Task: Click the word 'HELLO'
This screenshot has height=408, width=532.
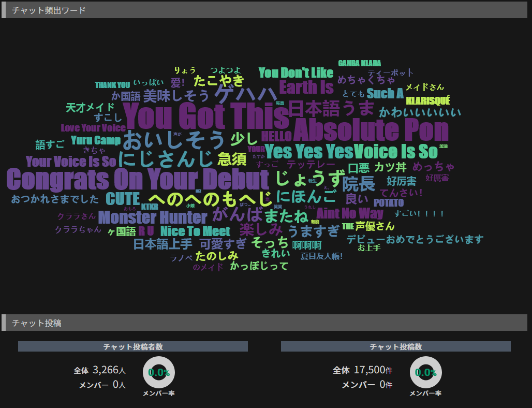Action: point(276,137)
